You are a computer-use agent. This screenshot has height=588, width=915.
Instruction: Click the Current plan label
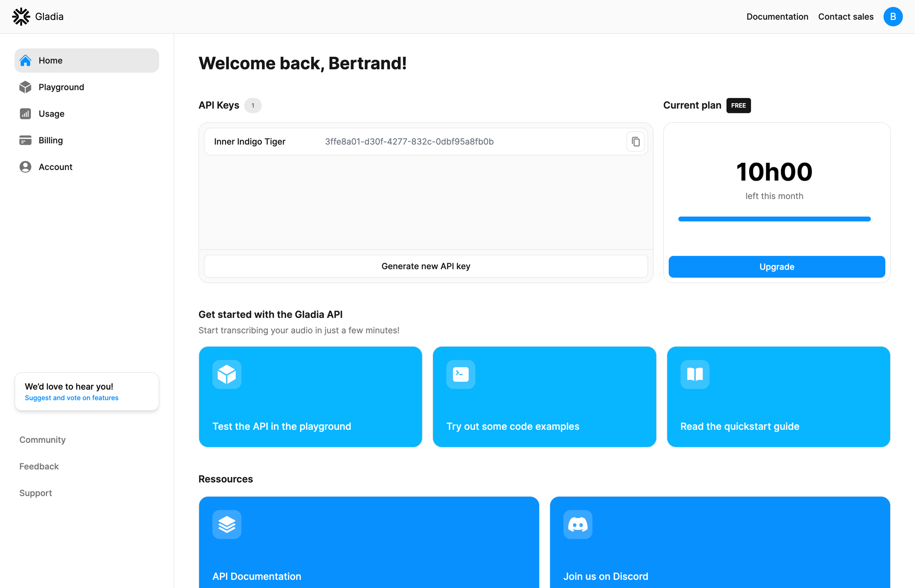click(692, 105)
